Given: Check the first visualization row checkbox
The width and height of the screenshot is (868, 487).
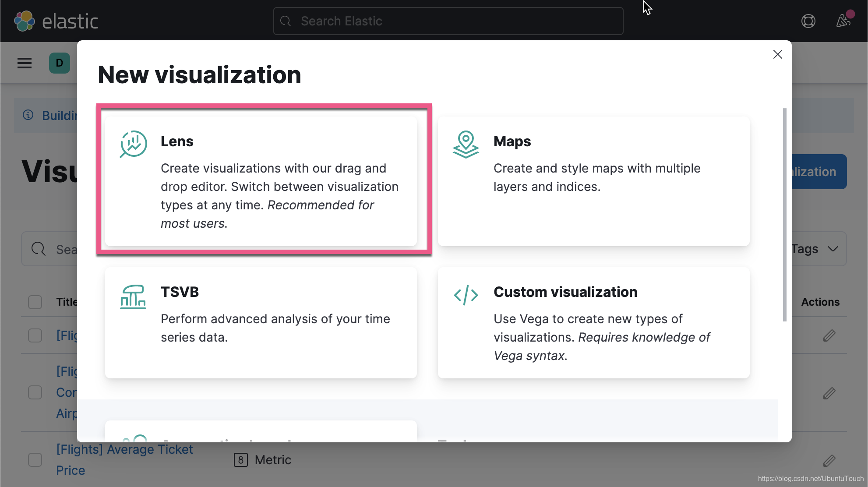Looking at the screenshot, I should [x=35, y=336].
